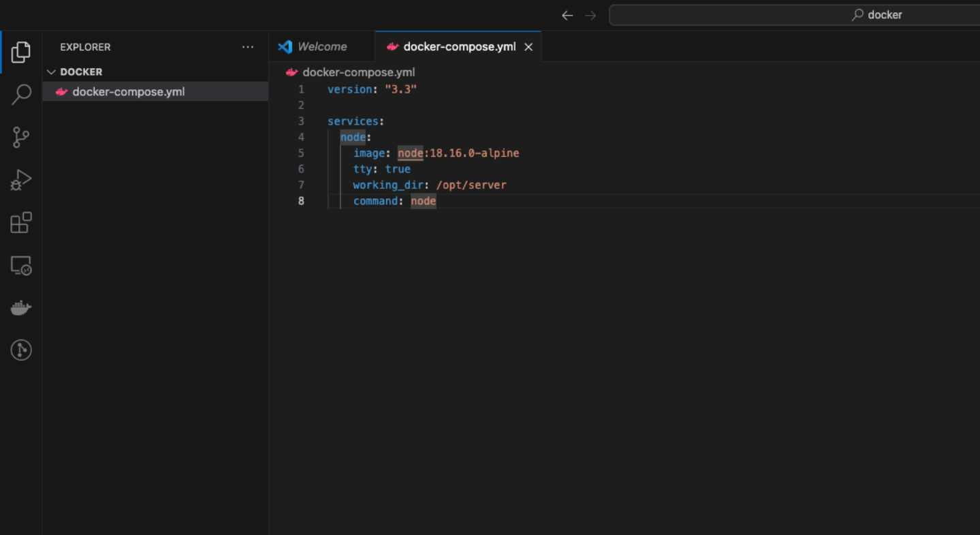
Task: Open the Extensions view icon
Action: pyautogui.click(x=21, y=223)
